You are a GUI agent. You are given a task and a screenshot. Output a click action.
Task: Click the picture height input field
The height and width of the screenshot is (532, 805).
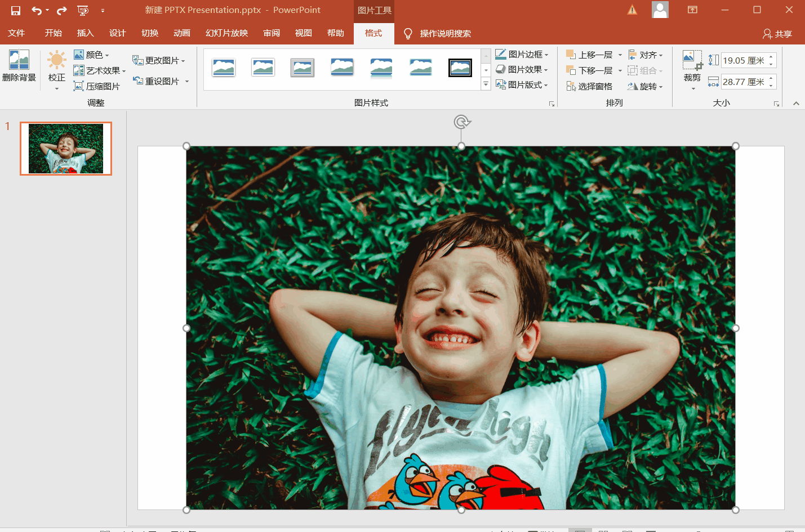pos(743,60)
